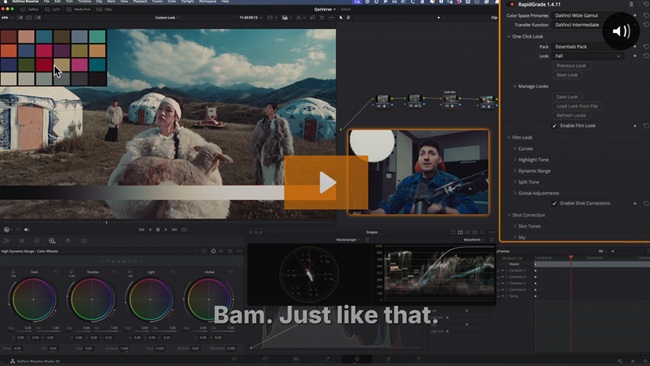Open HDR palette options three-dot menu
The image size is (650, 366).
tap(240, 251)
